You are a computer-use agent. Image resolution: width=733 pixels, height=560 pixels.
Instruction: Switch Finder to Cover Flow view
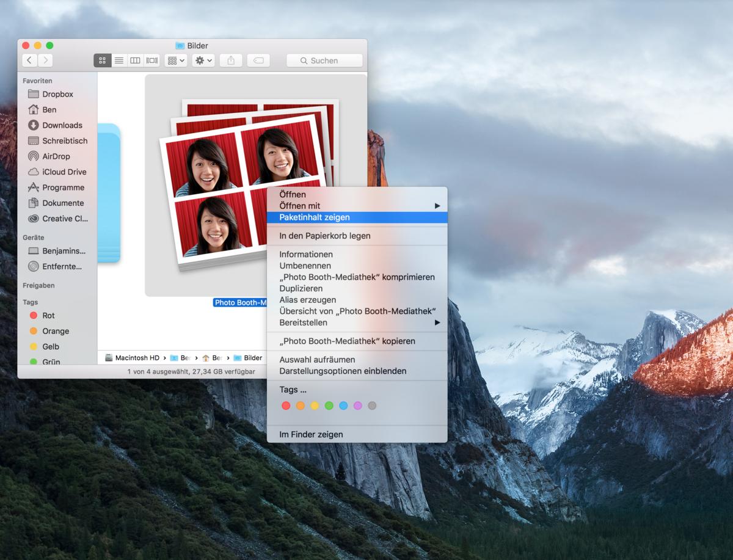pos(152,60)
